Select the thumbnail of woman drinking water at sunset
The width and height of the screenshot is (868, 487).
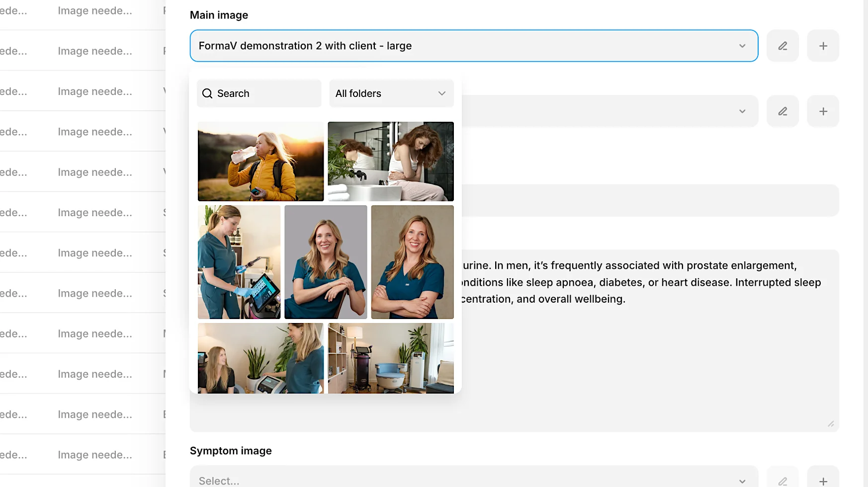(x=260, y=161)
